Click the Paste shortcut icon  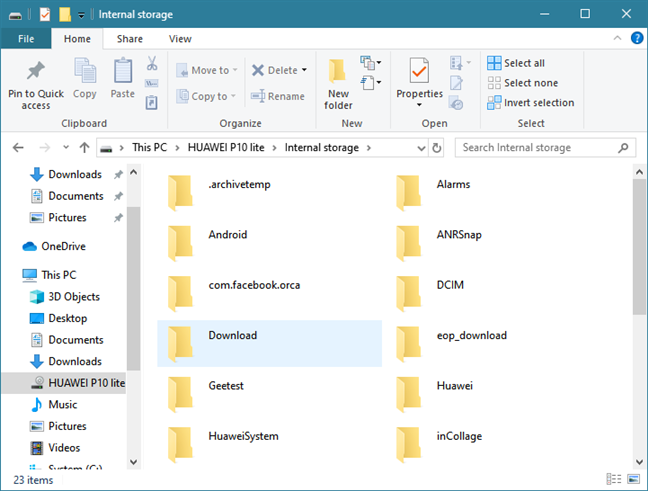coord(152,102)
